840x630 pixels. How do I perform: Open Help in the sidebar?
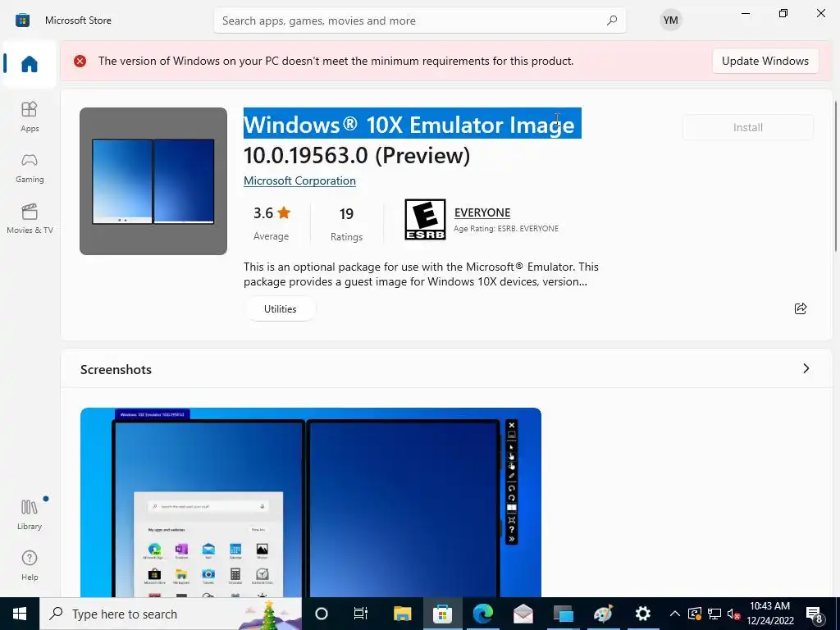pyautogui.click(x=30, y=565)
